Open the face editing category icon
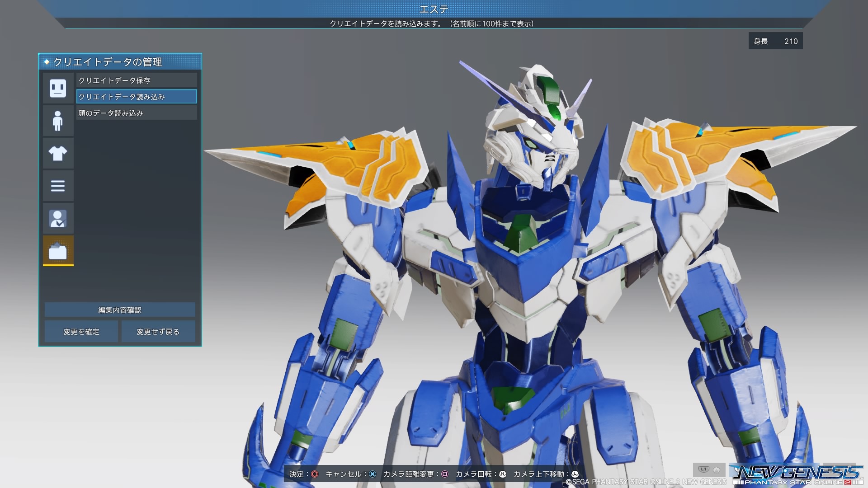This screenshot has height=488, width=868. click(x=58, y=88)
